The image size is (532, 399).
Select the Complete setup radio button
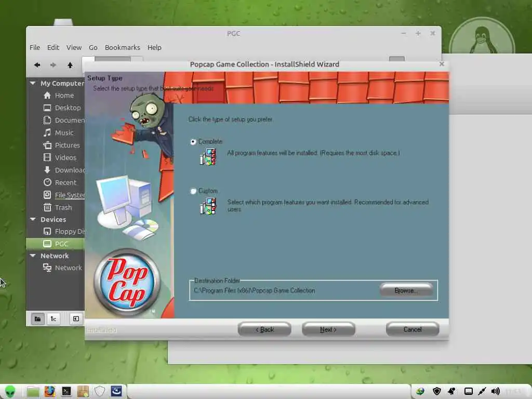click(x=193, y=142)
